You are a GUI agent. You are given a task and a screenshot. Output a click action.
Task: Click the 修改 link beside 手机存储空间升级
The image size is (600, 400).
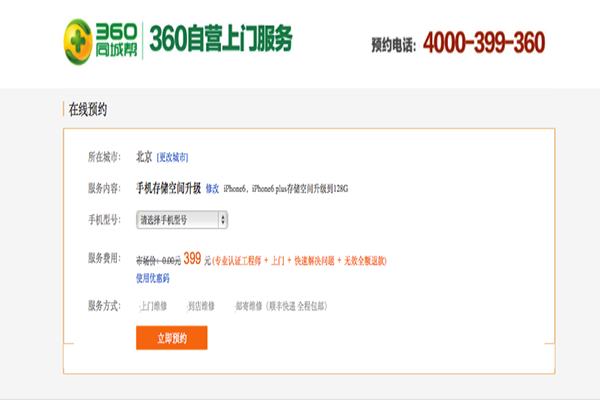[212, 188]
